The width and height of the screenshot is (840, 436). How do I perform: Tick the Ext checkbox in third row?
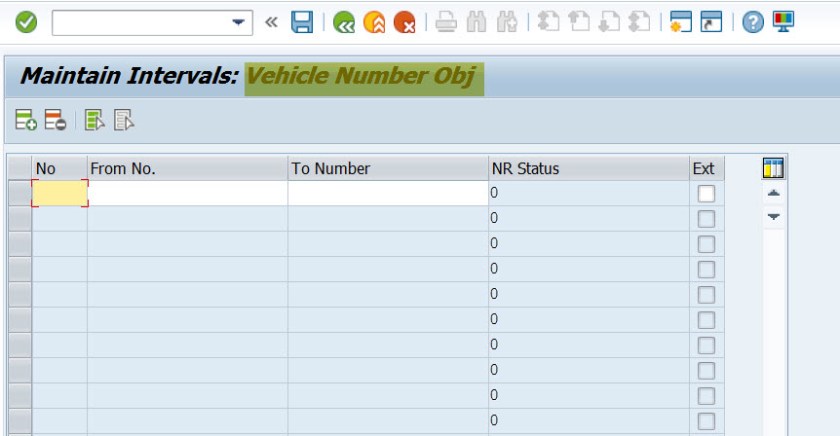[x=706, y=244]
